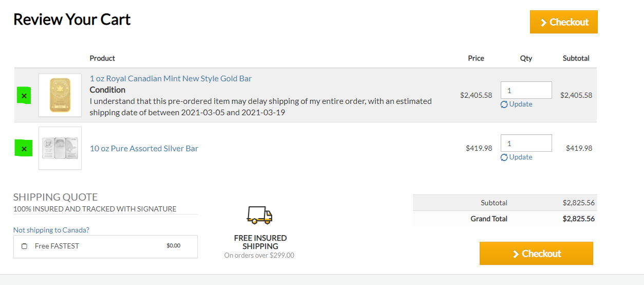The width and height of the screenshot is (644, 285).
Task: Open the gold bar product thumbnail
Action: (x=60, y=95)
